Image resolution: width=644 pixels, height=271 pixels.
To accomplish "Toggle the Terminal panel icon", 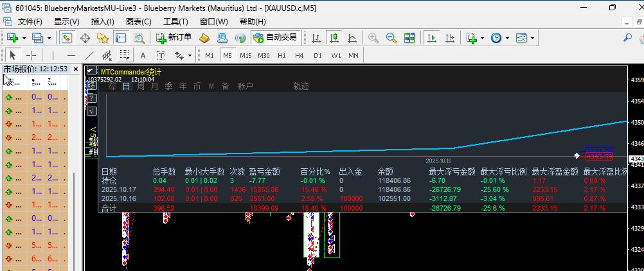I will [121, 38].
